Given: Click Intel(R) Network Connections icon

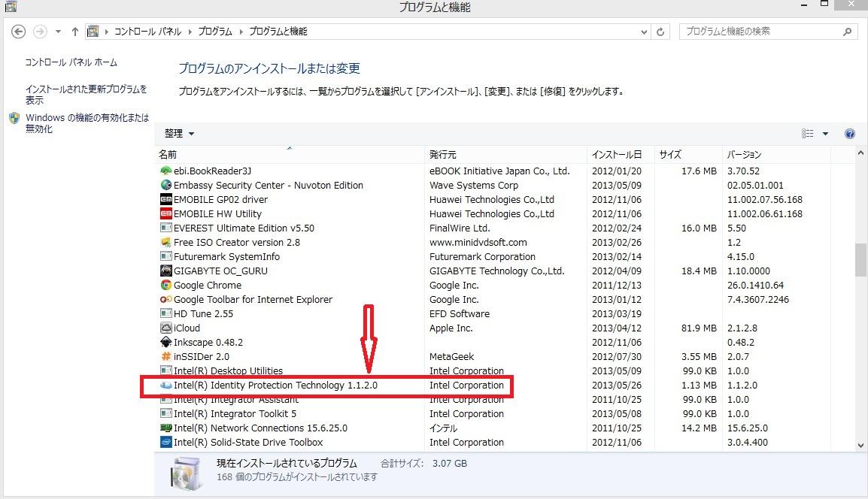Looking at the screenshot, I should [x=165, y=428].
